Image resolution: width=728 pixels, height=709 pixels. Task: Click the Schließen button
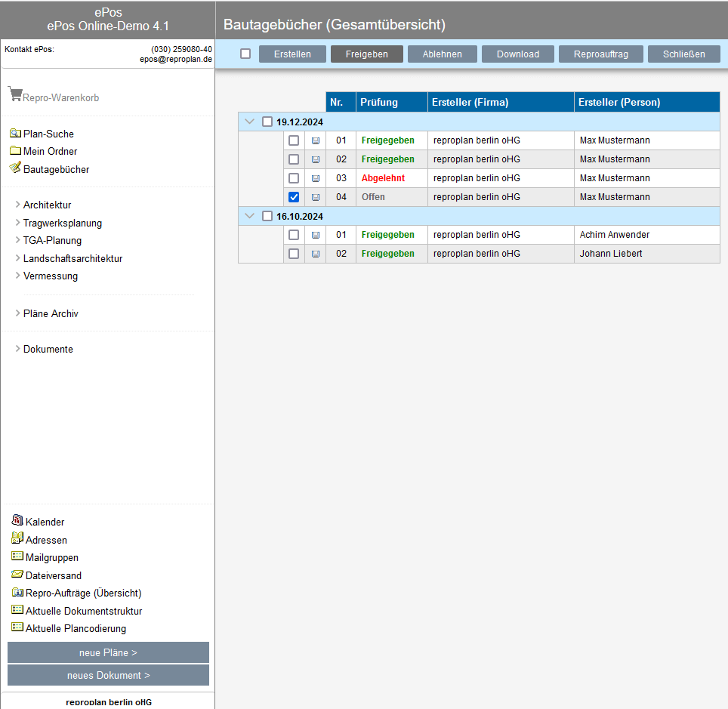(x=684, y=54)
